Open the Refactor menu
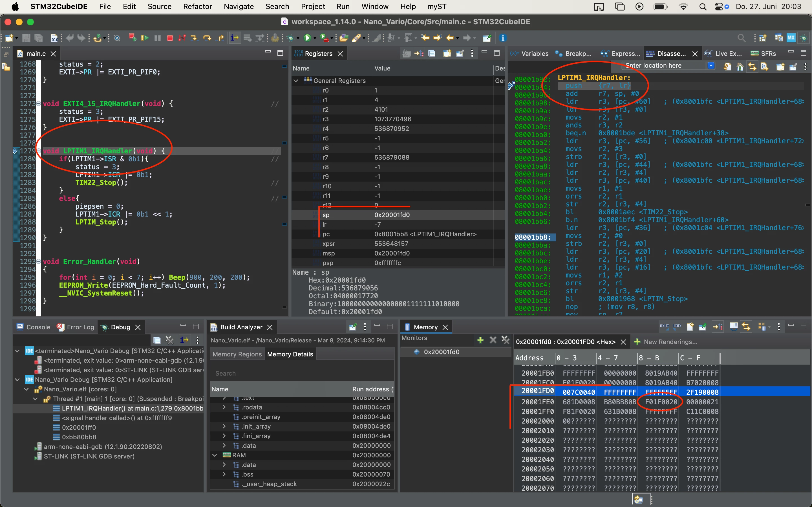Screen dimensions: 812x507 197,6
